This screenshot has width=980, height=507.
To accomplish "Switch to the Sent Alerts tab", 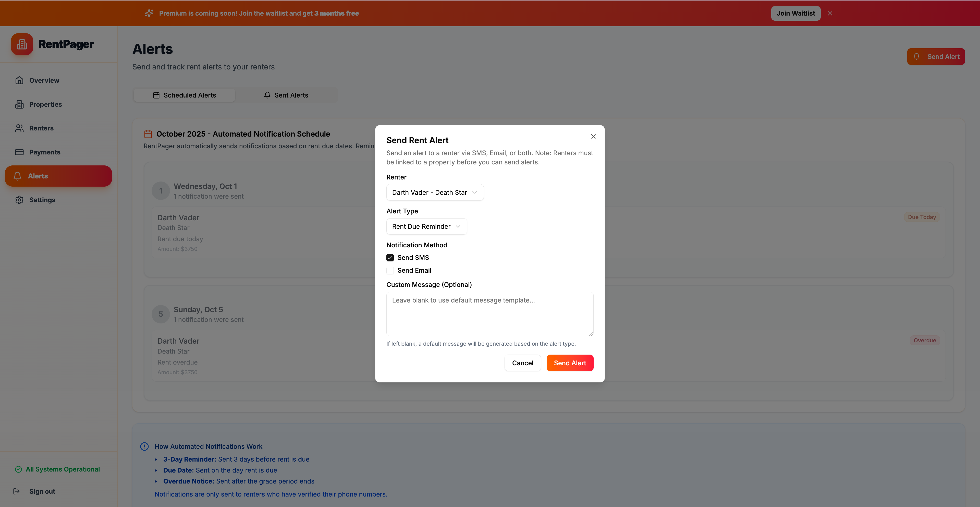I will (x=286, y=95).
